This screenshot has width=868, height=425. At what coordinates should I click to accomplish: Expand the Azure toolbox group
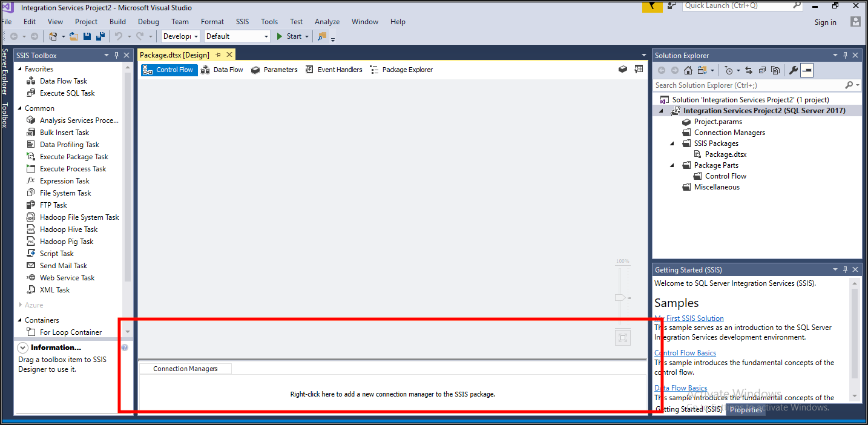coord(20,305)
